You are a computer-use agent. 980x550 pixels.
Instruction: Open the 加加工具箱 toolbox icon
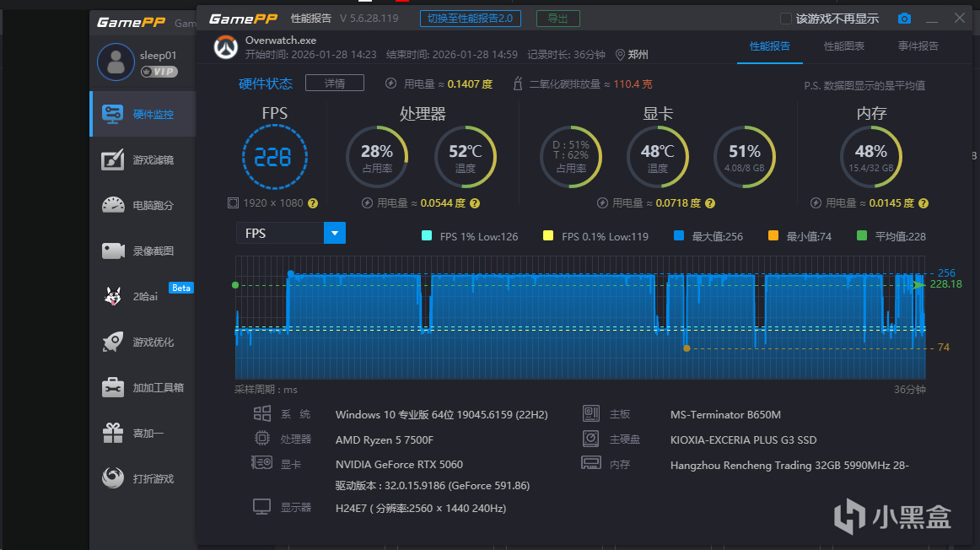pyautogui.click(x=113, y=387)
